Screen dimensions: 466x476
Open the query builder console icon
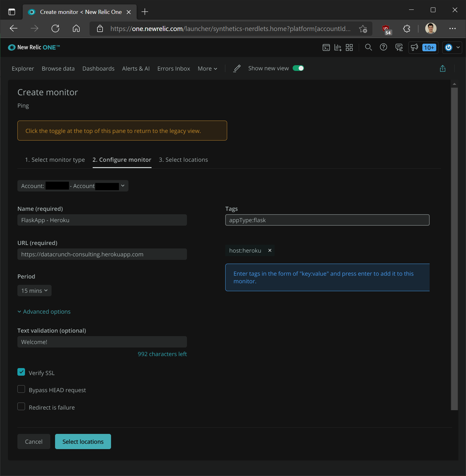(326, 47)
